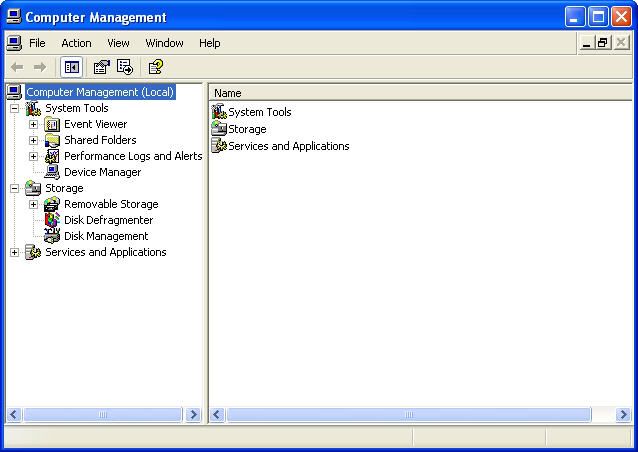The height and width of the screenshot is (452, 638).
Task: Click the right pane horizontal scrollbar thumb
Action: tap(409, 415)
